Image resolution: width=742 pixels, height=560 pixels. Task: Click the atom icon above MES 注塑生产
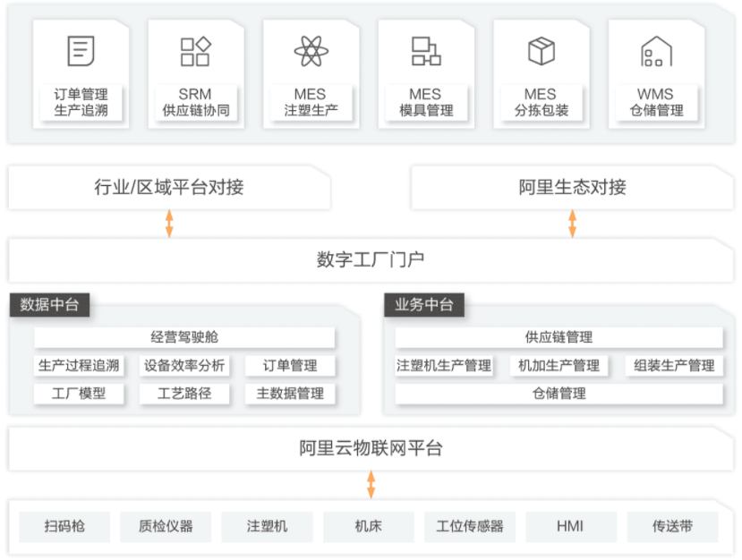[311, 51]
